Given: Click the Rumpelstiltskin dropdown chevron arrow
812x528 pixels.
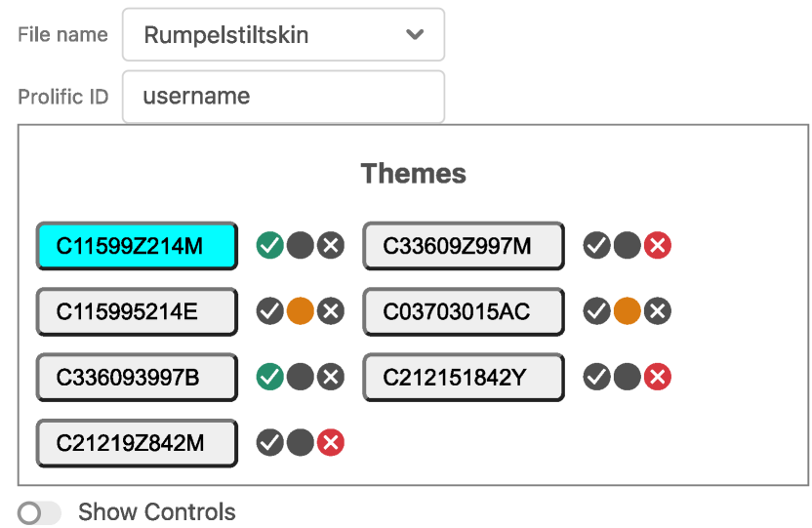Looking at the screenshot, I should (415, 35).
